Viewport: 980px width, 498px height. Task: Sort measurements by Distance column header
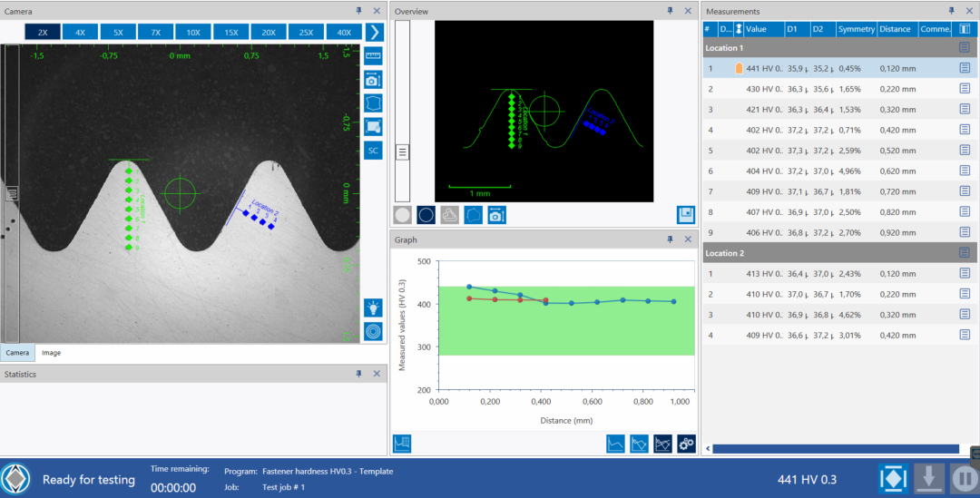coord(895,29)
